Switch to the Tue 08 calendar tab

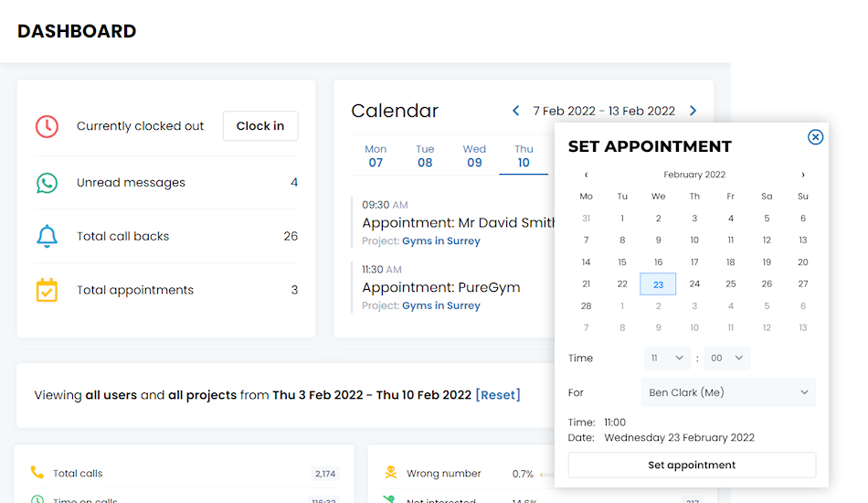tap(425, 156)
